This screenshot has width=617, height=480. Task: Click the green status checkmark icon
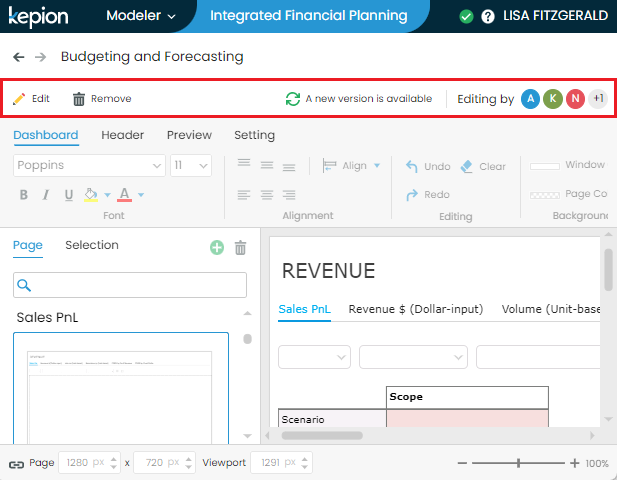click(x=466, y=17)
